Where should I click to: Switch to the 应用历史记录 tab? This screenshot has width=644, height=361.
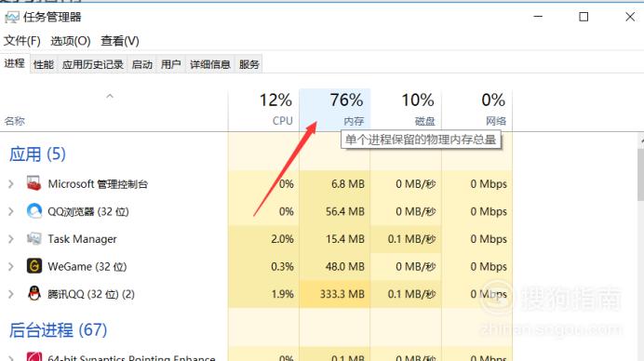pos(93,64)
